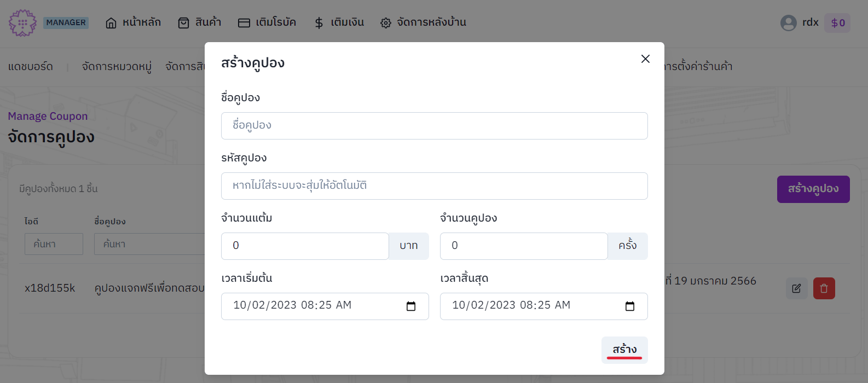
Task: Click the ไอดี search filter field
Action: [x=54, y=244]
